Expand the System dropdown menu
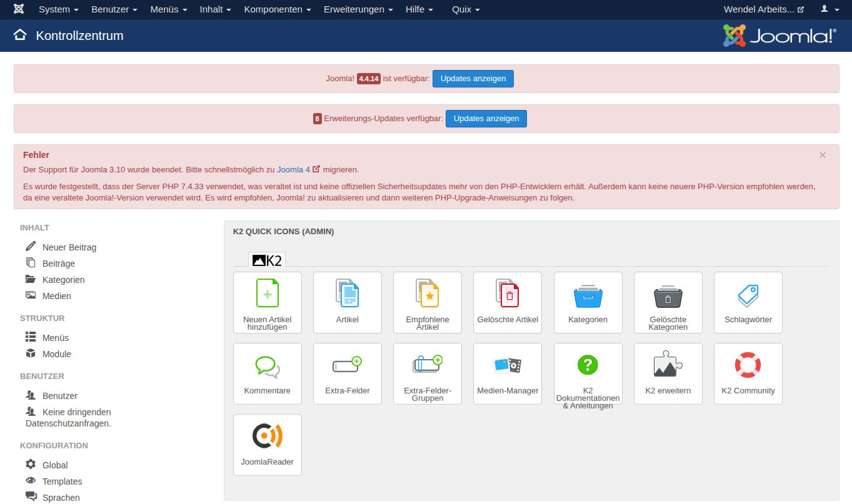Screen dimensions: 852x504 pos(58,9)
